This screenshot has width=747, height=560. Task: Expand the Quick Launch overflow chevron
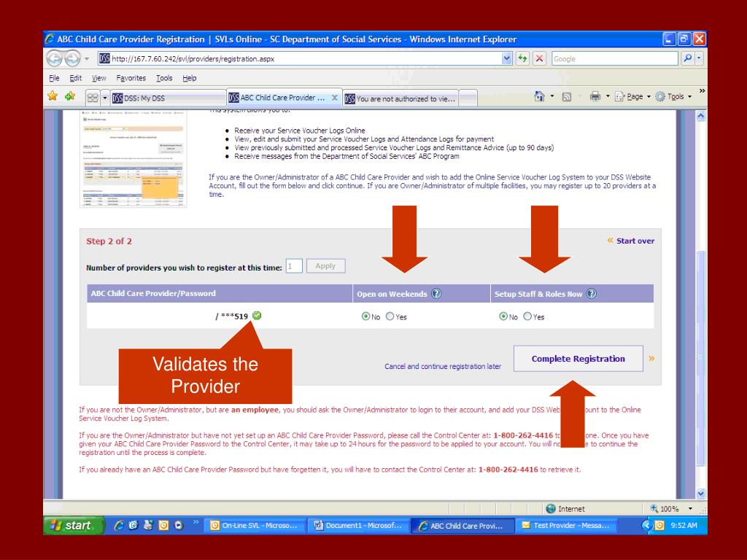[x=196, y=522]
